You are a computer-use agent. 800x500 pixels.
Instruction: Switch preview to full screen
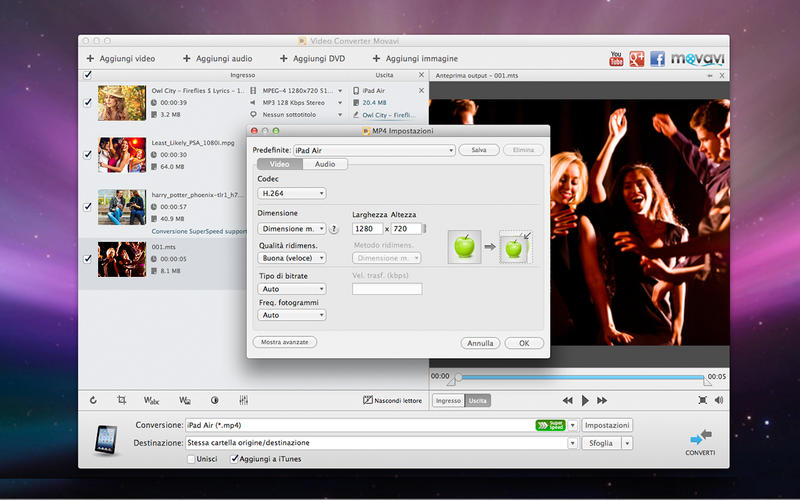click(x=703, y=400)
